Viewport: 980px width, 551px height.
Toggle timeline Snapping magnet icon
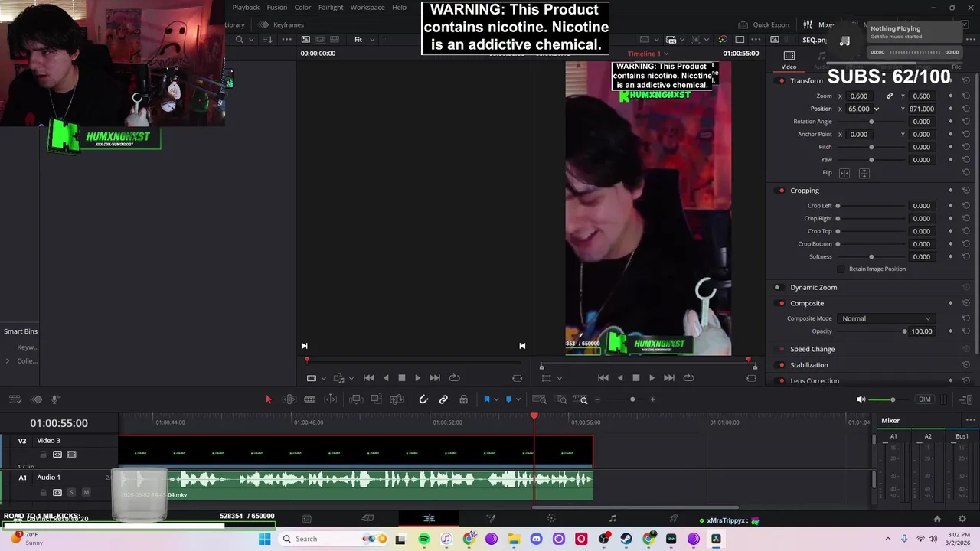click(423, 399)
